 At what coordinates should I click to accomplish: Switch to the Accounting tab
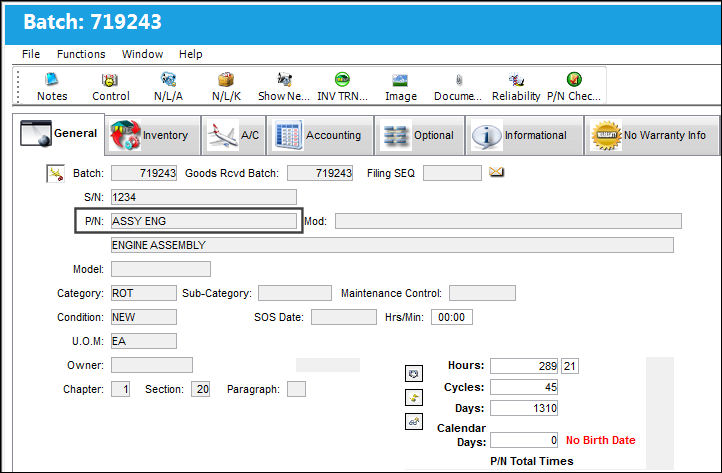[x=320, y=135]
